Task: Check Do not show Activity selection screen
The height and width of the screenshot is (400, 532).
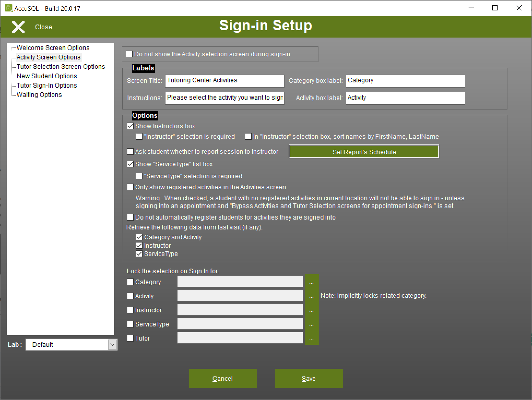Action: click(129, 54)
